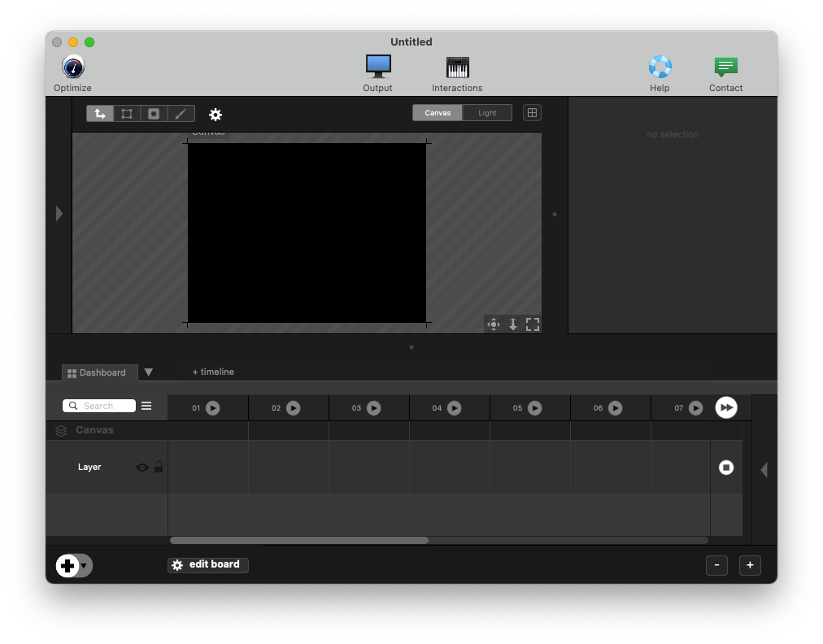Click the down-arrow pin icon in canvas
The height and width of the screenshot is (644, 823).
513,324
